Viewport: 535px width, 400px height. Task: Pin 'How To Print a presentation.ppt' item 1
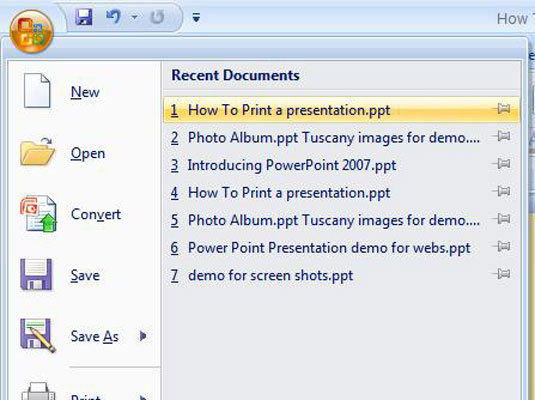502,109
